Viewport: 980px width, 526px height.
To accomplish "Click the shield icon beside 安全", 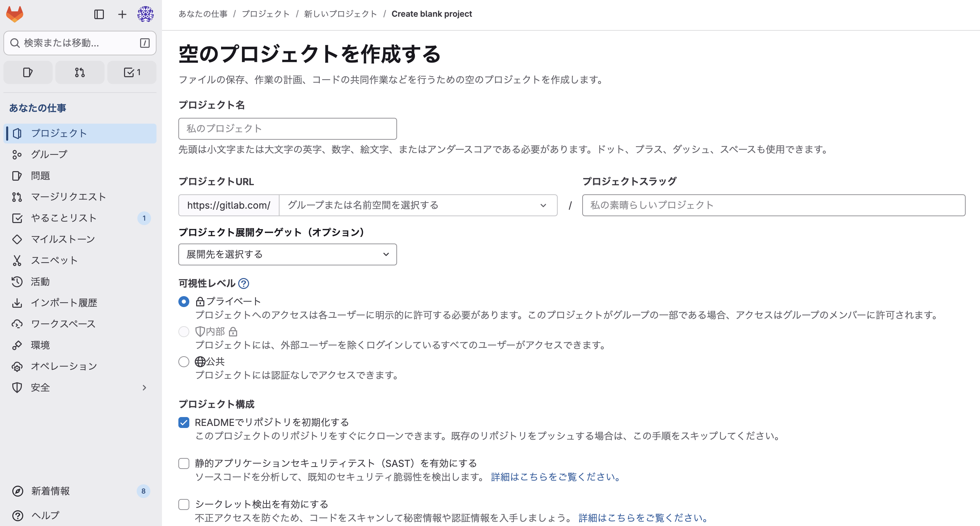I will 17,388.
